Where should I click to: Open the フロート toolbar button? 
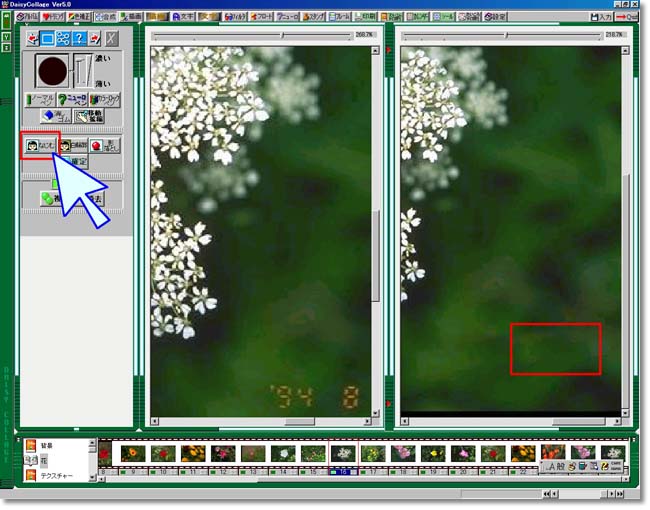(x=261, y=17)
